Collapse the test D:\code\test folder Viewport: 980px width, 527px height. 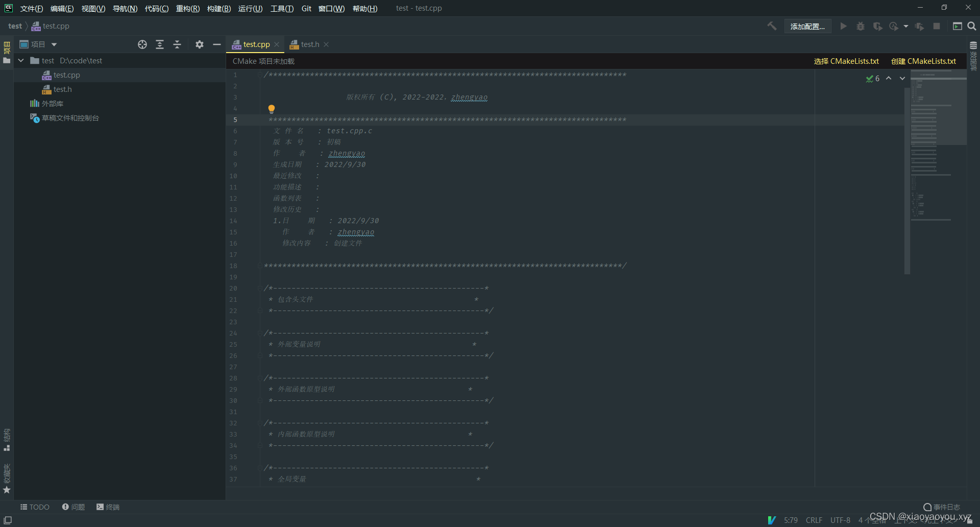[x=21, y=61]
